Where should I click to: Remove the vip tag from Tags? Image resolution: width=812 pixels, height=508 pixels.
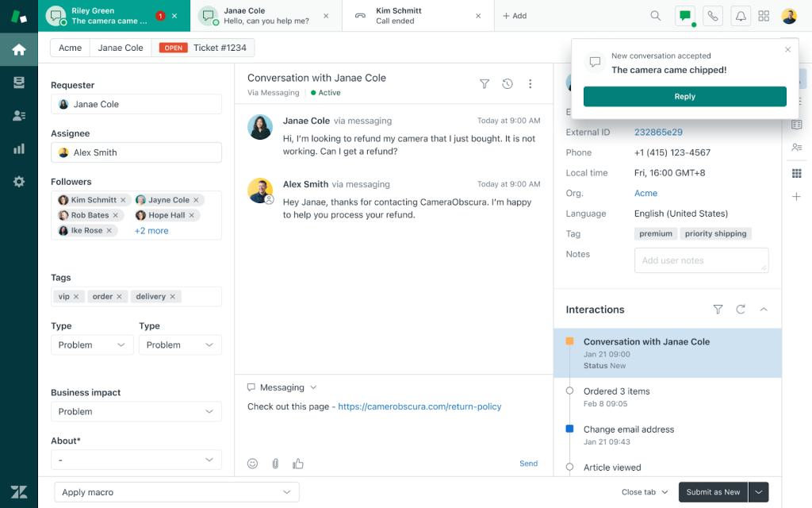point(78,295)
